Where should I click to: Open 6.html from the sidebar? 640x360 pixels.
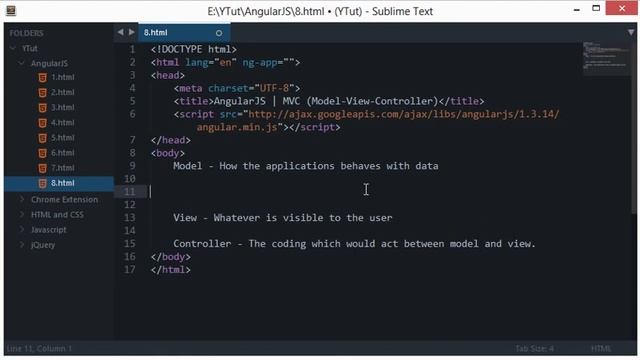coord(62,153)
